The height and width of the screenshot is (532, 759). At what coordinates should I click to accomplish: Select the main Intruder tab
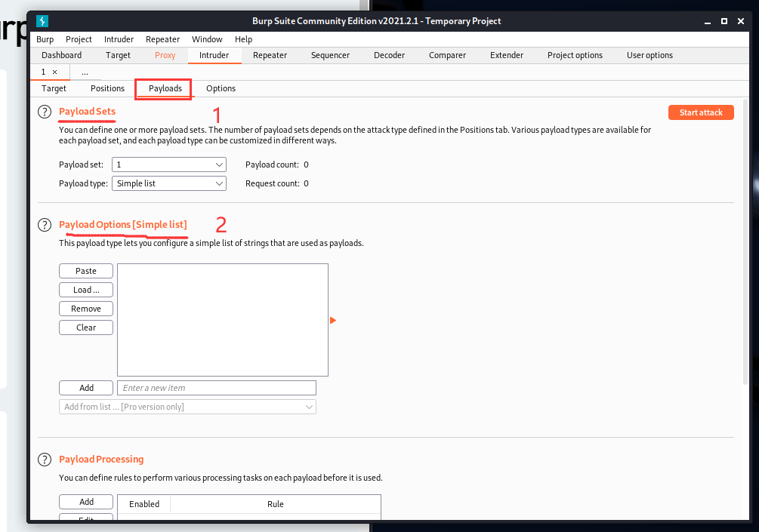(x=214, y=55)
